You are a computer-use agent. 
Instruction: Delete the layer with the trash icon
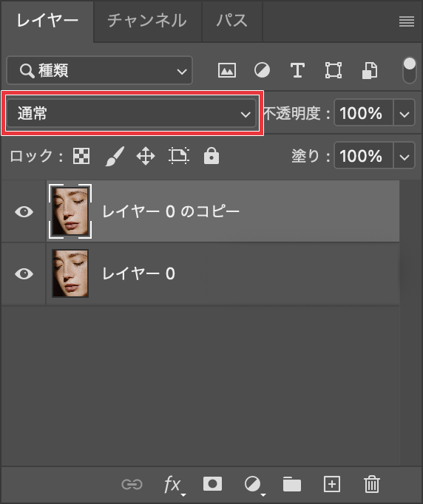[x=372, y=484]
